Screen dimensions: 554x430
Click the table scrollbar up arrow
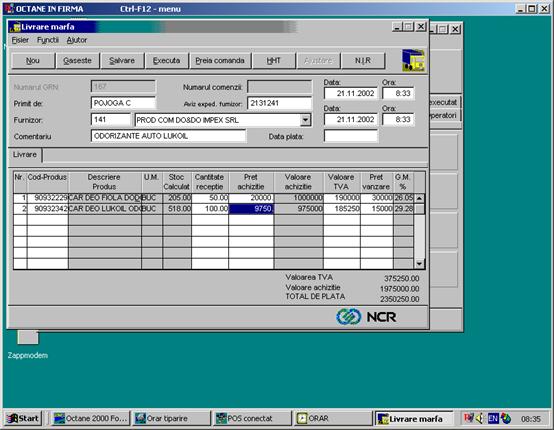[x=419, y=198]
